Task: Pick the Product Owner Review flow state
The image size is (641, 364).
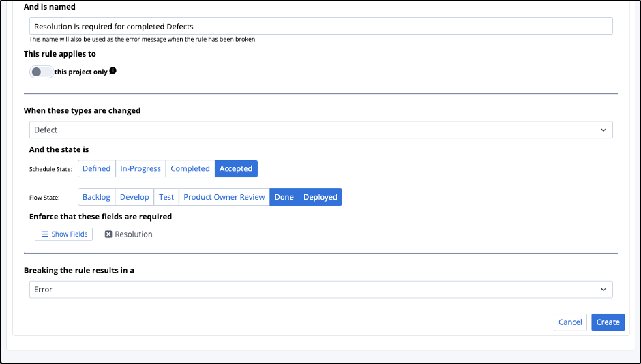Action: click(x=224, y=197)
